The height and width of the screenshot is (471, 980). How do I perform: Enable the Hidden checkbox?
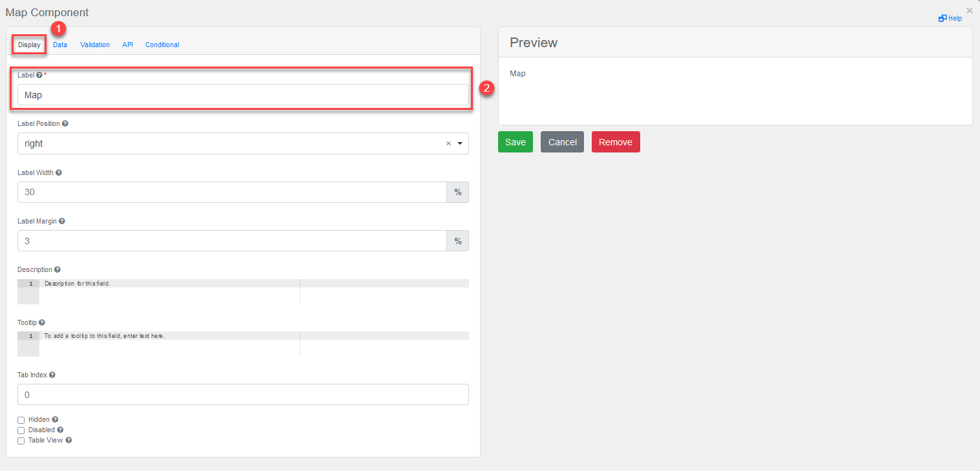click(x=21, y=420)
